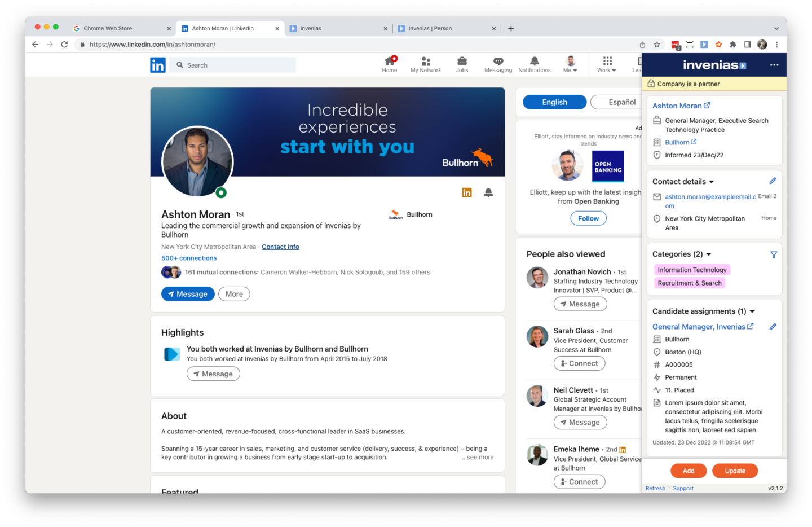Open Bullhorn company via external link icon
Viewport: 812px width, 527px height.
694,142
